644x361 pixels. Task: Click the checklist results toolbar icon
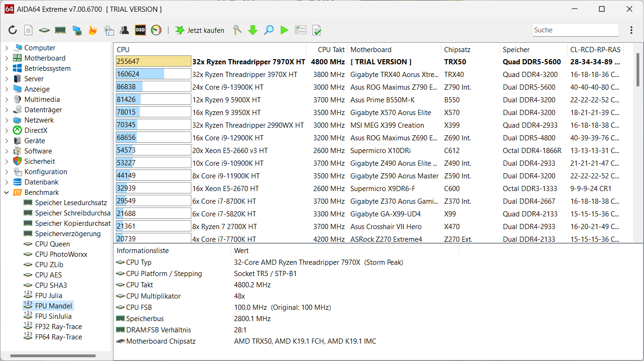(300, 30)
